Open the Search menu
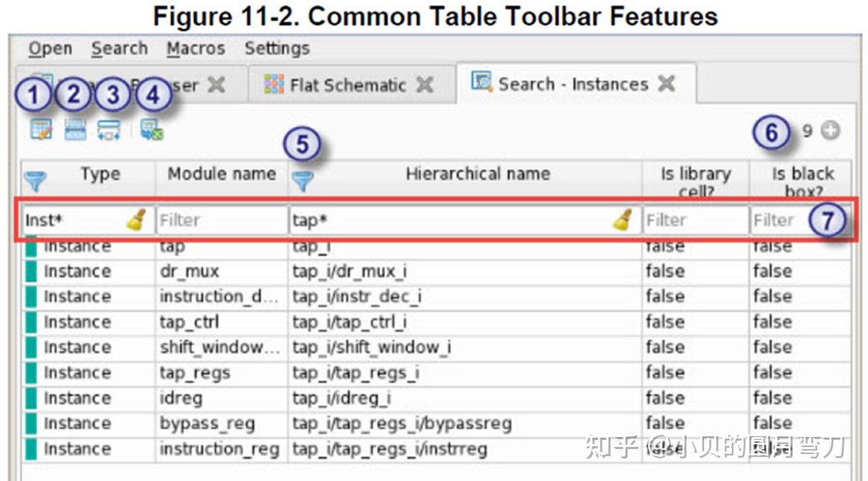Image resolution: width=868 pixels, height=481 pixels. click(119, 49)
